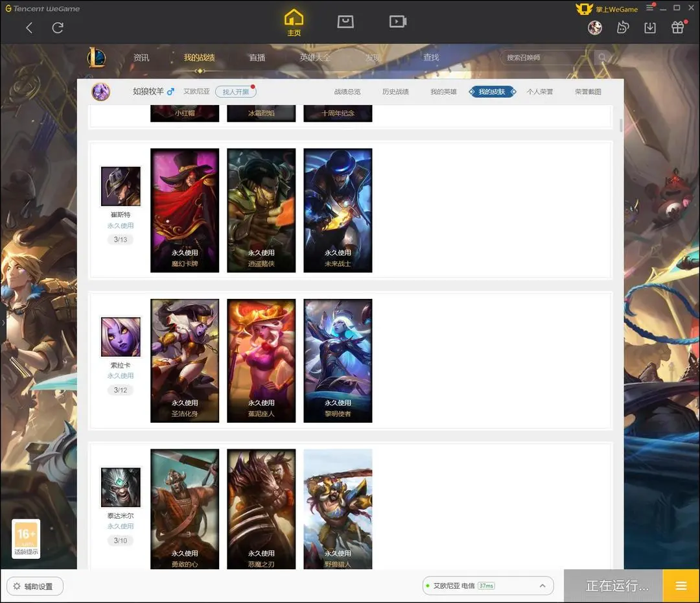Image resolution: width=700 pixels, height=603 pixels.
Task: Click the League of Legends logo
Action: [97, 58]
